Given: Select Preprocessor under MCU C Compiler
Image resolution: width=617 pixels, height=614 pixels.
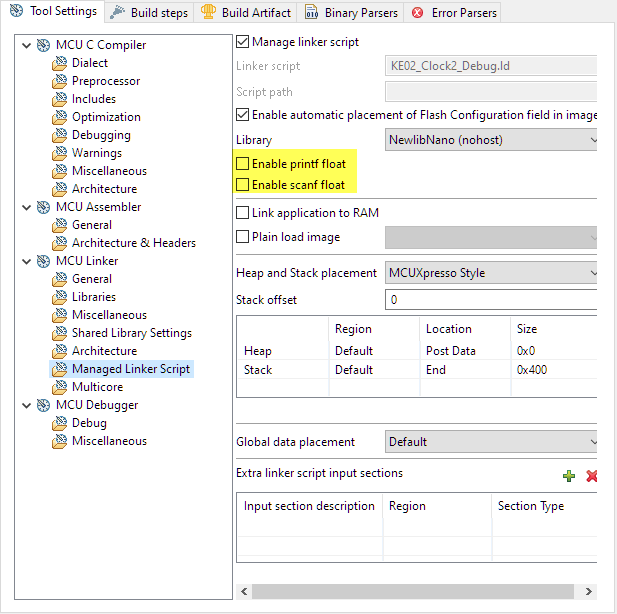Looking at the screenshot, I should pos(106,81).
